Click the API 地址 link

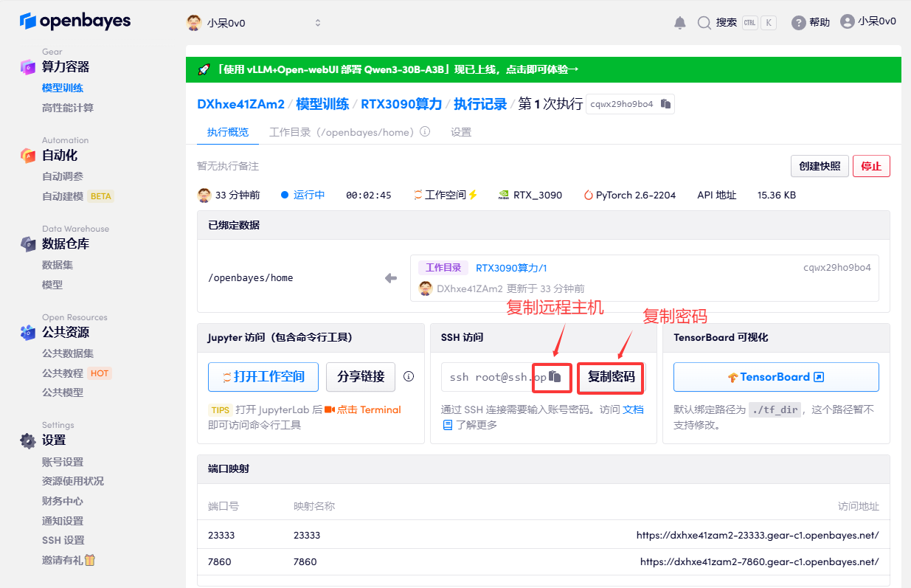pos(717,196)
